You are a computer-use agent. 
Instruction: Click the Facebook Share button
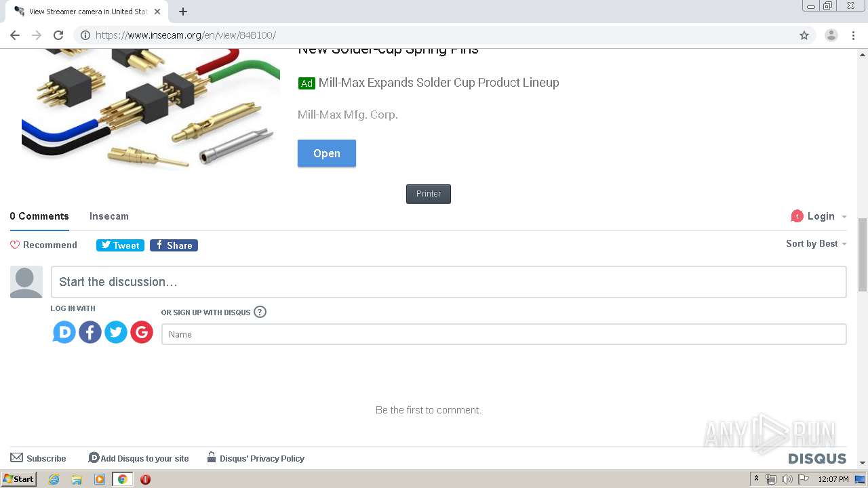pos(174,245)
